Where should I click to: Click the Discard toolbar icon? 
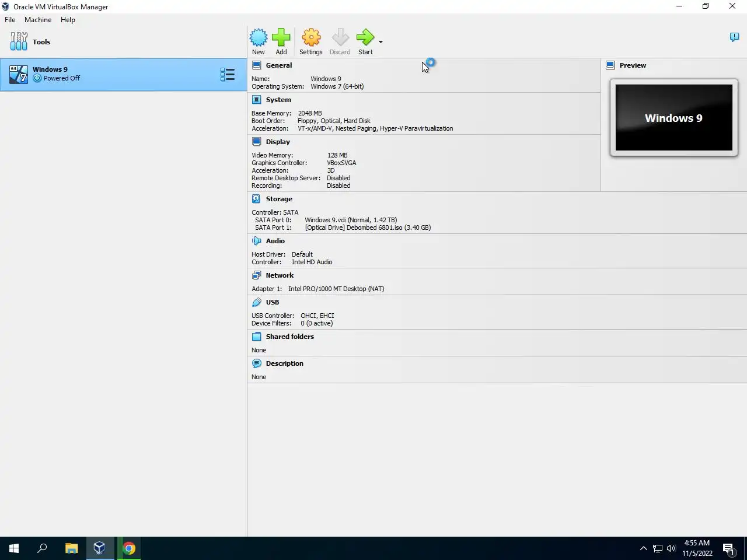340,37
